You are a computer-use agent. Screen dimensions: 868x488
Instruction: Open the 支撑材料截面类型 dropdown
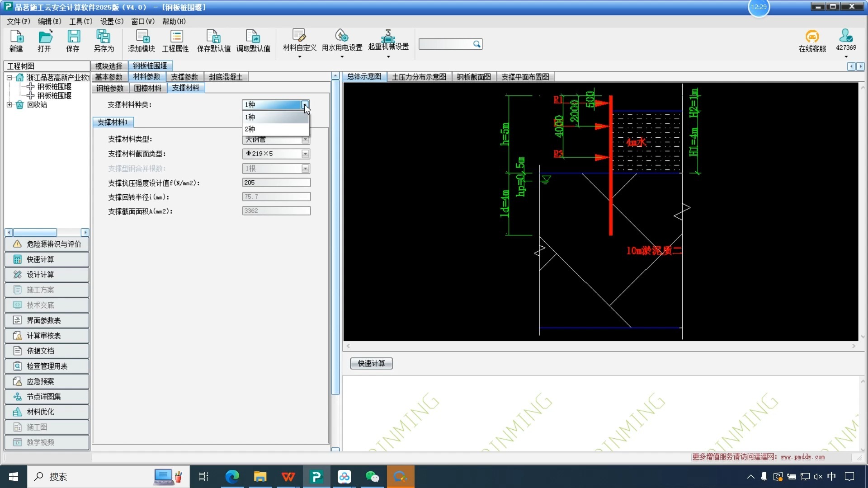point(306,154)
